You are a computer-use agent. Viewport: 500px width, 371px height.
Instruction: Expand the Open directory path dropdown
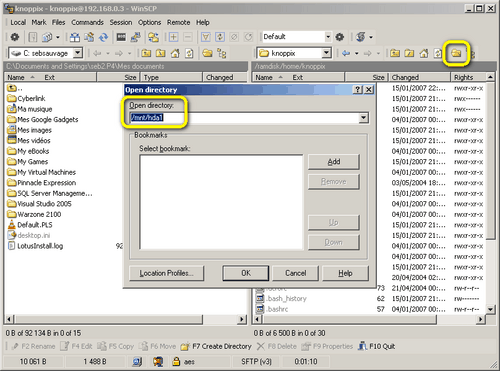(x=363, y=118)
